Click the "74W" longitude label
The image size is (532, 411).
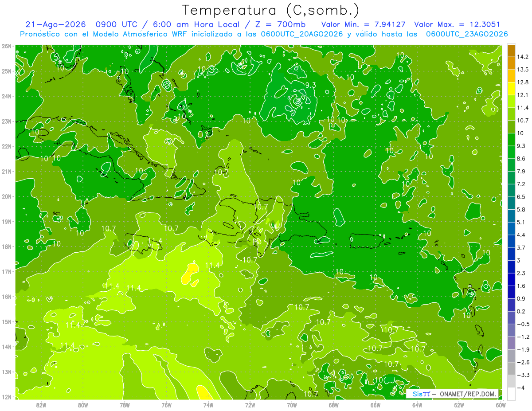click(208, 405)
